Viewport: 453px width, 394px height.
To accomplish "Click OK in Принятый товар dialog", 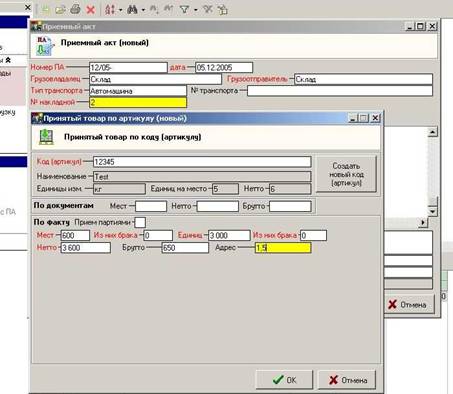I will point(284,380).
